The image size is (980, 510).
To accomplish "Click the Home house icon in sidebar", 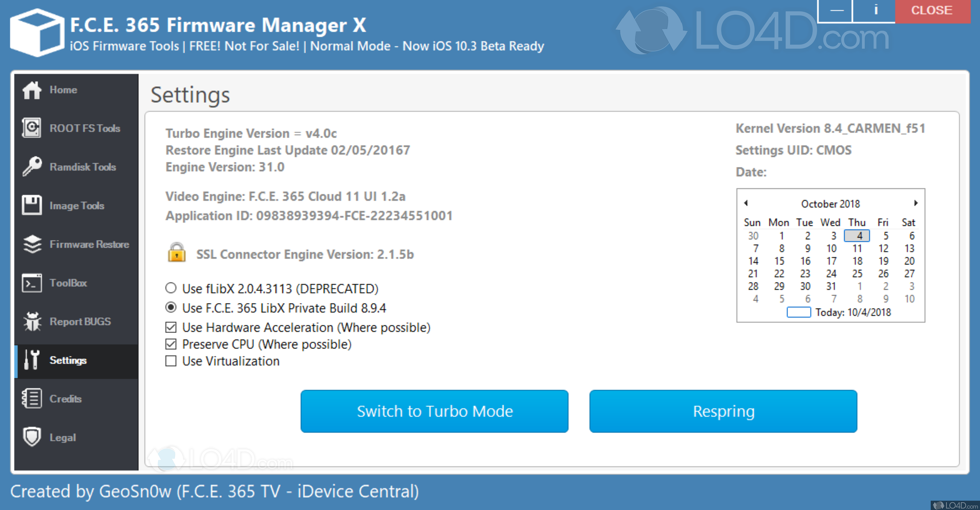I will pos(32,90).
